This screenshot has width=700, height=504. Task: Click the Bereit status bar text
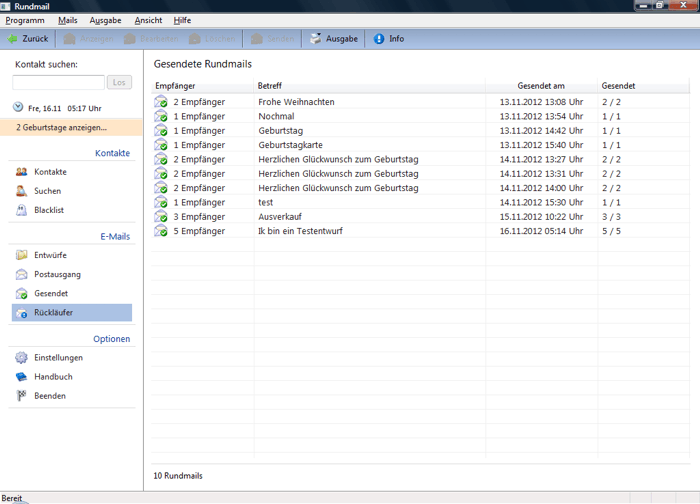tap(12, 498)
